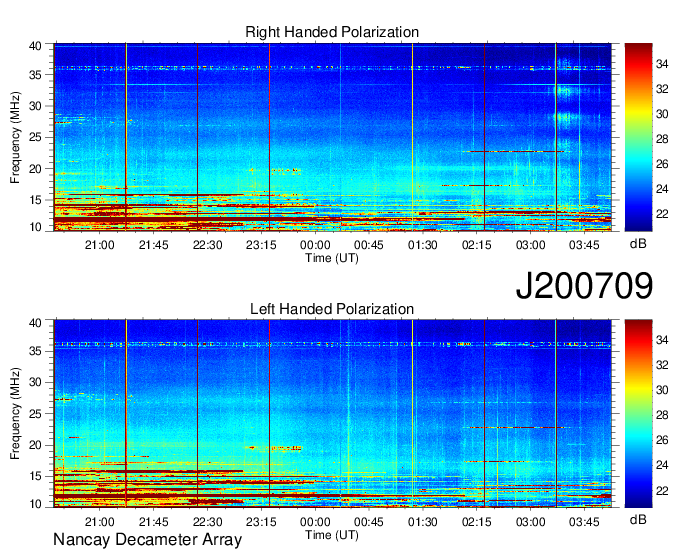Click the 30 frequency tick on Left Handed plot

point(35,382)
